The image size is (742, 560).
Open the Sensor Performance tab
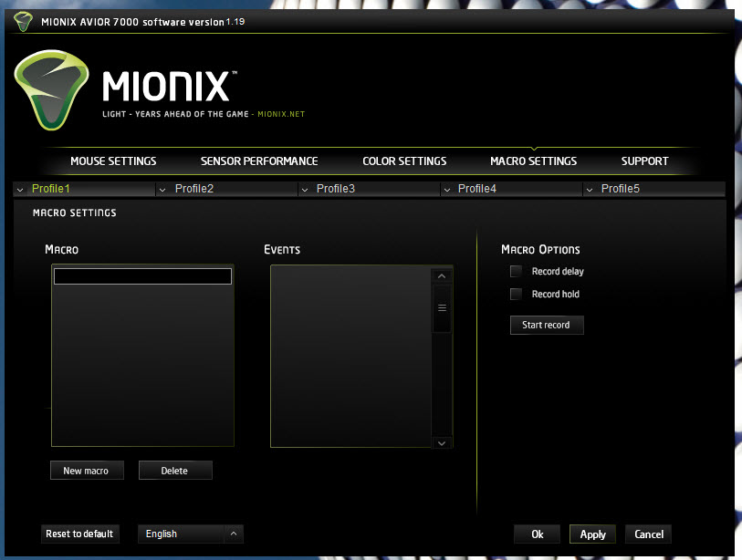point(259,161)
